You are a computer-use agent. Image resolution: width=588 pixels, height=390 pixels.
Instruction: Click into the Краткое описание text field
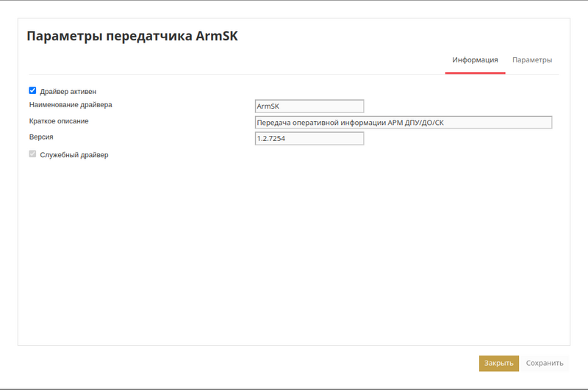point(403,123)
